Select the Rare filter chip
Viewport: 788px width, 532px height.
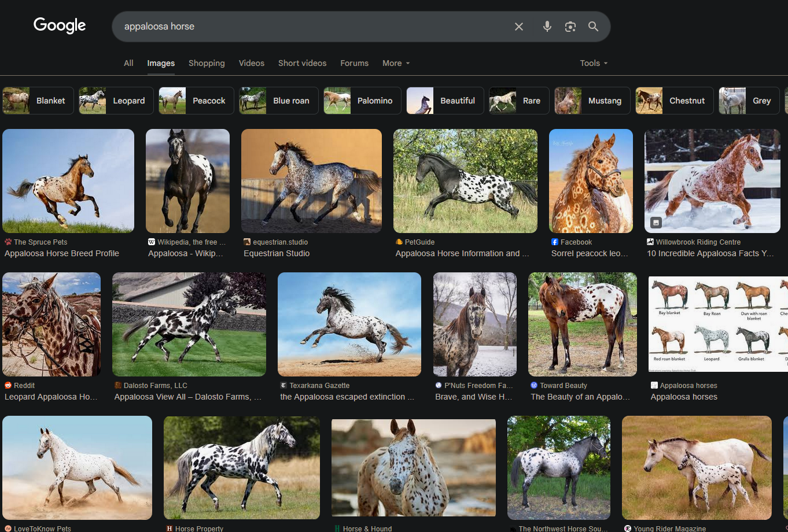click(x=519, y=101)
